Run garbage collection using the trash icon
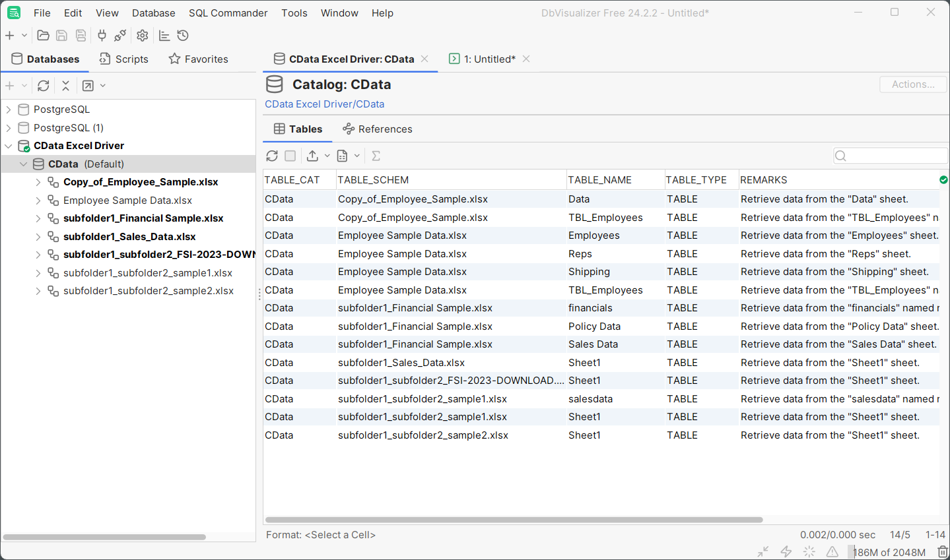This screenshot has width=950, height=560. coord(943,552)
